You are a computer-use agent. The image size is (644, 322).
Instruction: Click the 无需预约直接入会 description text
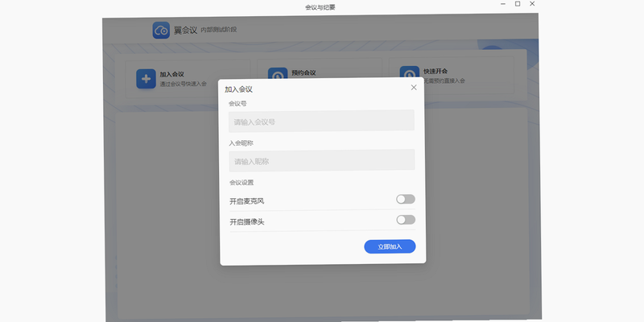[x=444, y=81]
